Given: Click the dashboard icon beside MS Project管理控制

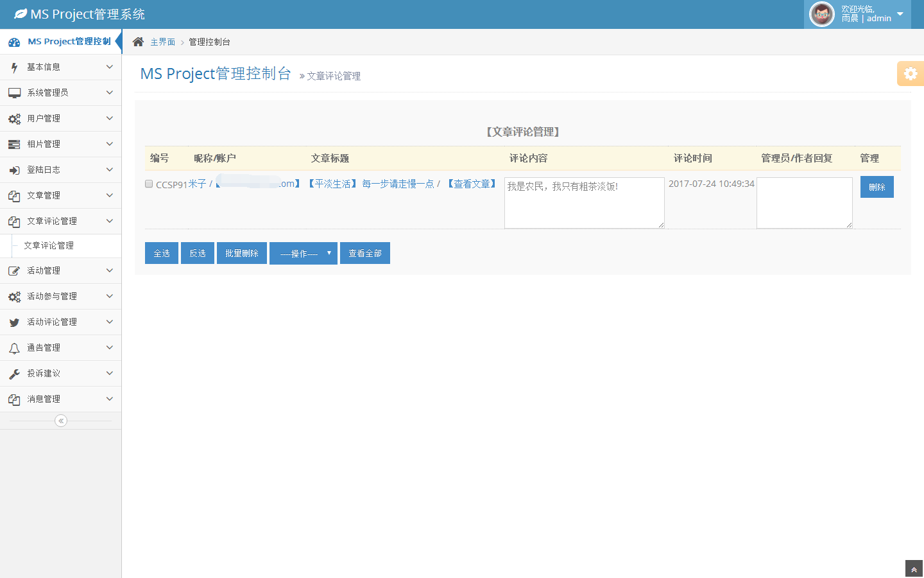Looking at the screenshot, I should coord(14,42).
